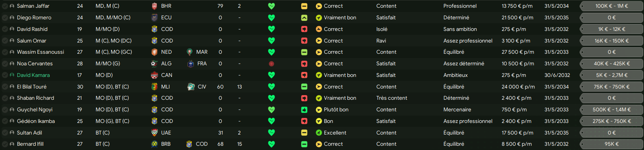
Task: Click Salum Omar's 16K € - 150K € tag
Action: tap(612, 41)
